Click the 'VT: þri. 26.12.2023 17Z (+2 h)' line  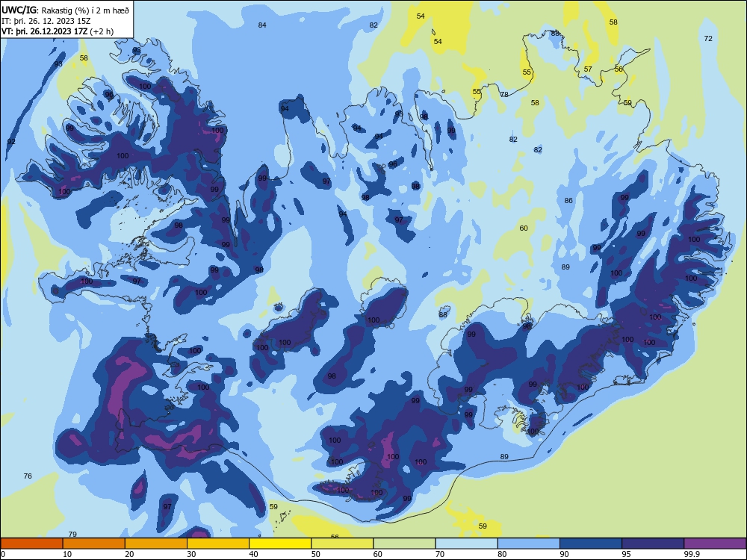(x=58, y=31)
